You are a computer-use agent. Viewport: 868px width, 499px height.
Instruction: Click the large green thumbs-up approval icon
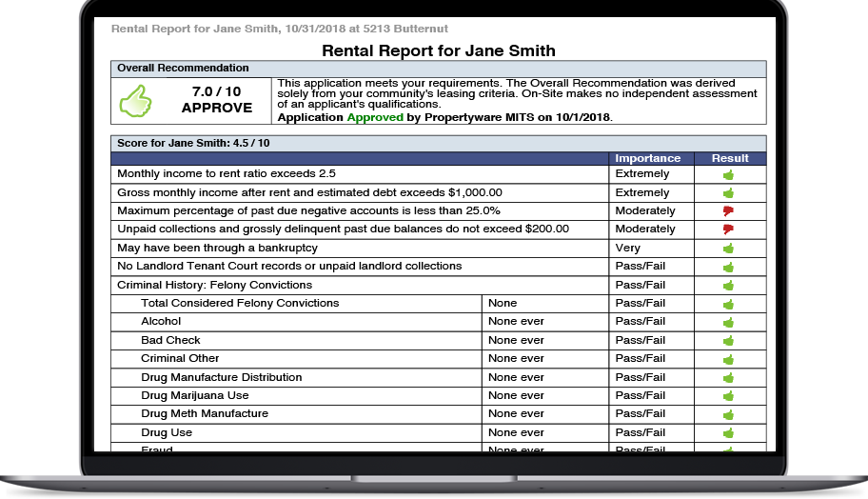[x=135, y=101]
